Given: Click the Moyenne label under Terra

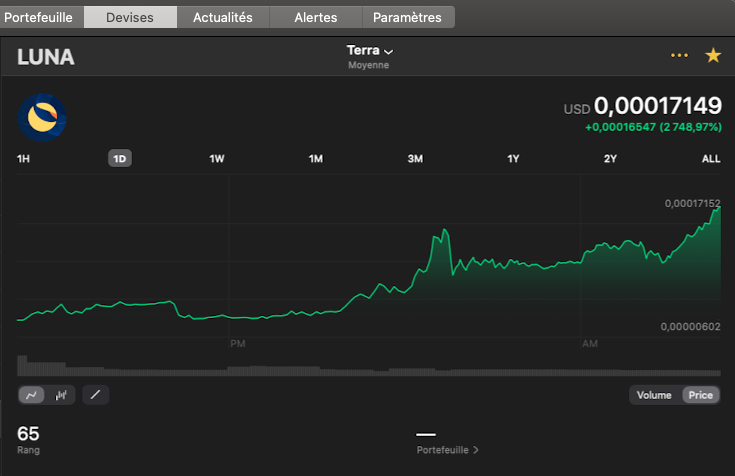Looking at the screenshot, I should (x=368, y=65).
